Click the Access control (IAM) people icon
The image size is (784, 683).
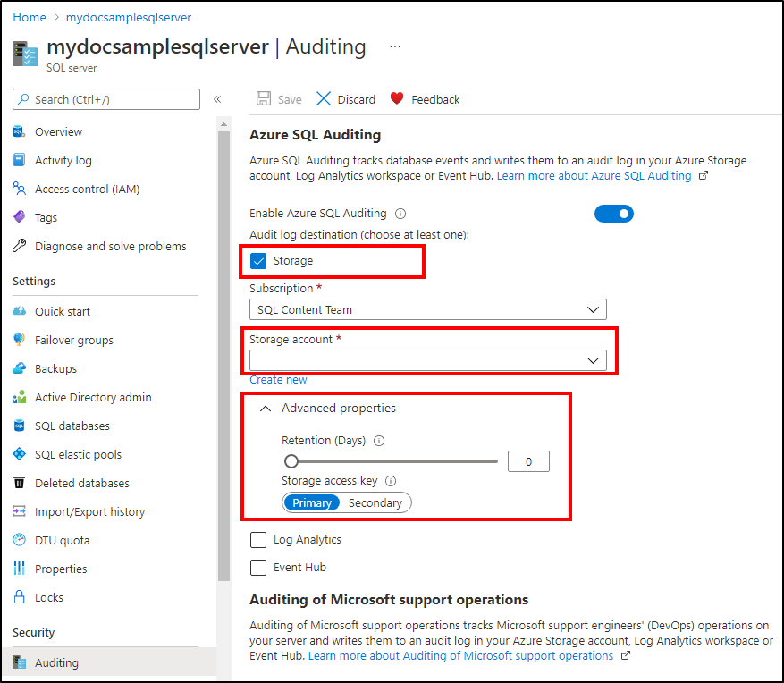tap(19, 189)
